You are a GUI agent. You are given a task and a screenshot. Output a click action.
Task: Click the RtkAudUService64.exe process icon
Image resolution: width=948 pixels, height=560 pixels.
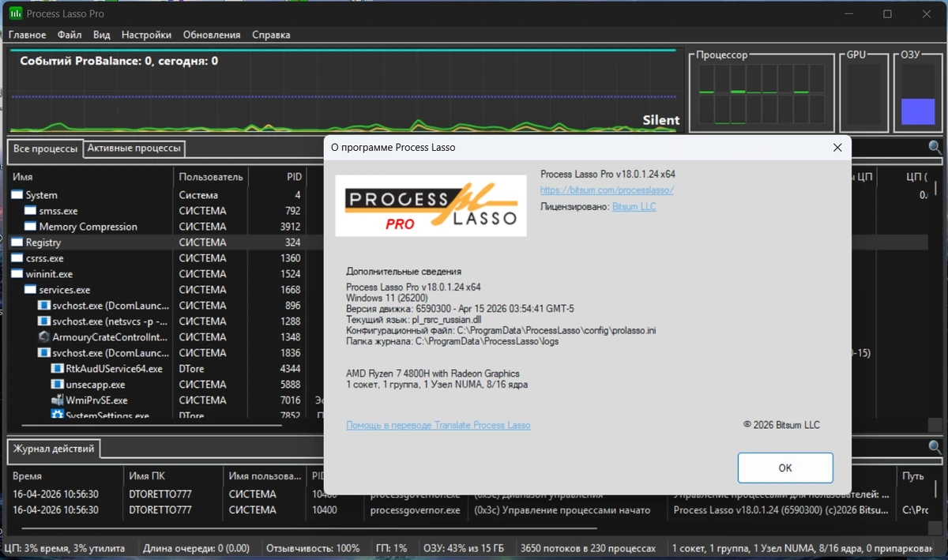pos(58,369)
